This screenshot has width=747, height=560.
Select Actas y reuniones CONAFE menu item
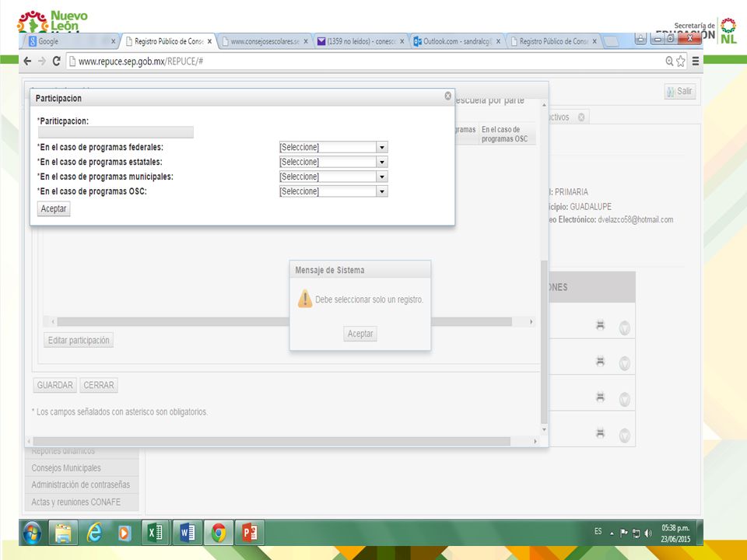[75, 502]
